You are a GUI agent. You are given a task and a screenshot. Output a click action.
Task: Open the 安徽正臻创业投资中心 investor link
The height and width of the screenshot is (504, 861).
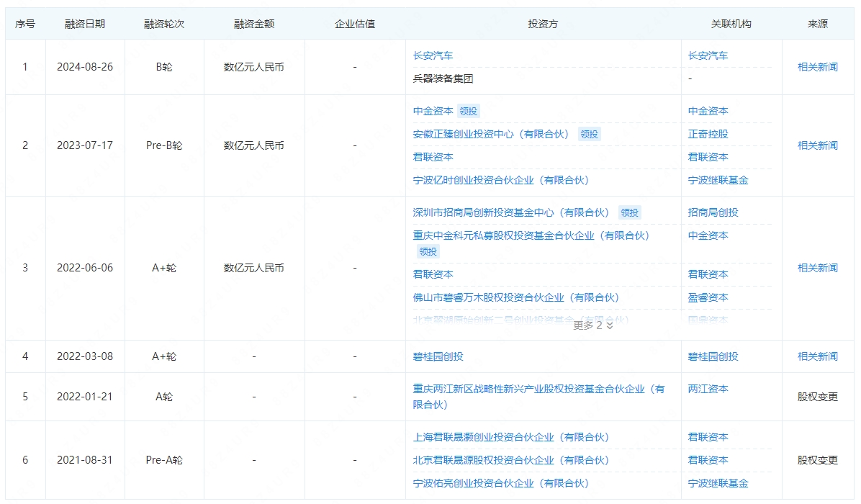coord(490,134)
